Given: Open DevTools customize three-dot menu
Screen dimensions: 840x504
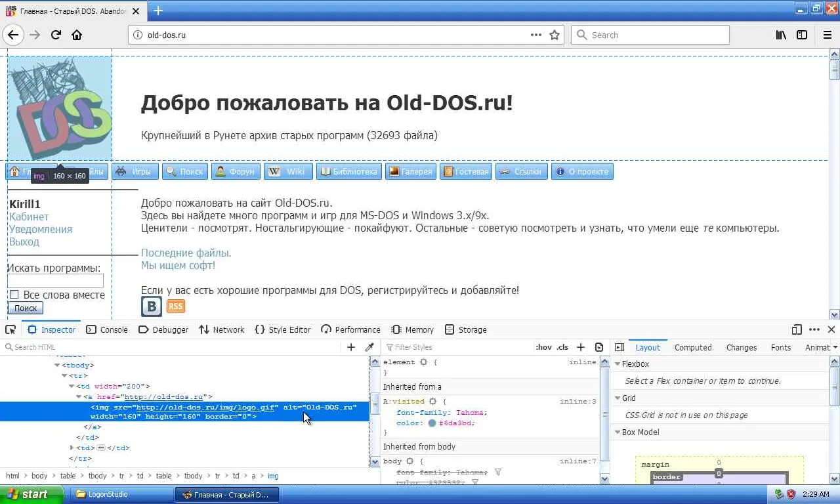Looking at the screenshot, I should 814,329.
